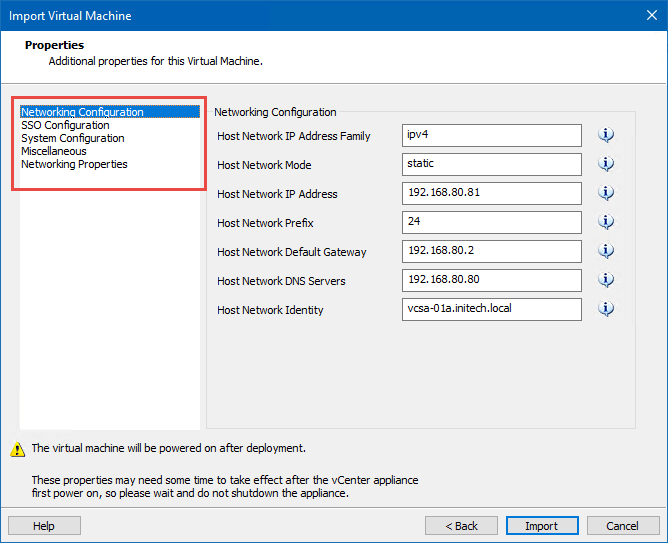The width and height of the screenshot is (668, 543).
Task: Open the SSO Configuration section
Action: tap(65, 126)
